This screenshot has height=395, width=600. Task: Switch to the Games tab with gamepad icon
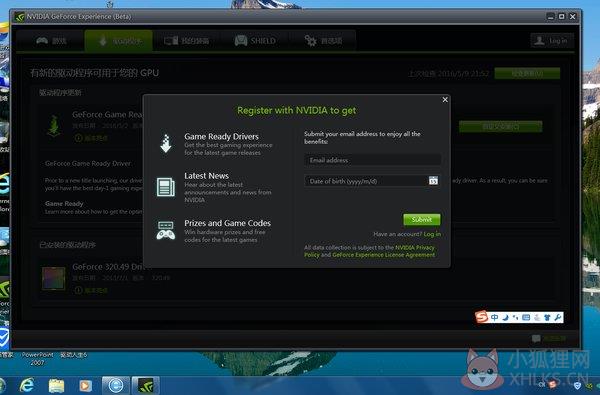tap(51, 41)
